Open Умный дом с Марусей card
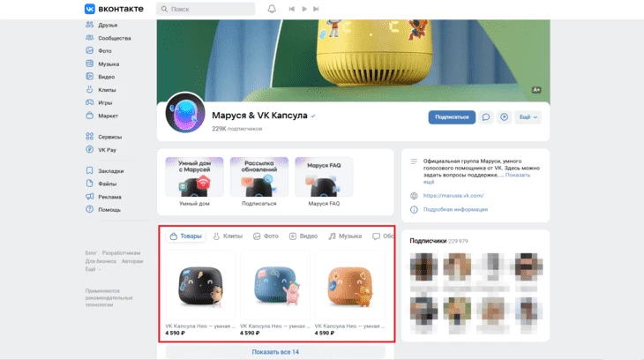Image resolution: width=644 pixels, height=360 pixels. (x=194, y=181)
